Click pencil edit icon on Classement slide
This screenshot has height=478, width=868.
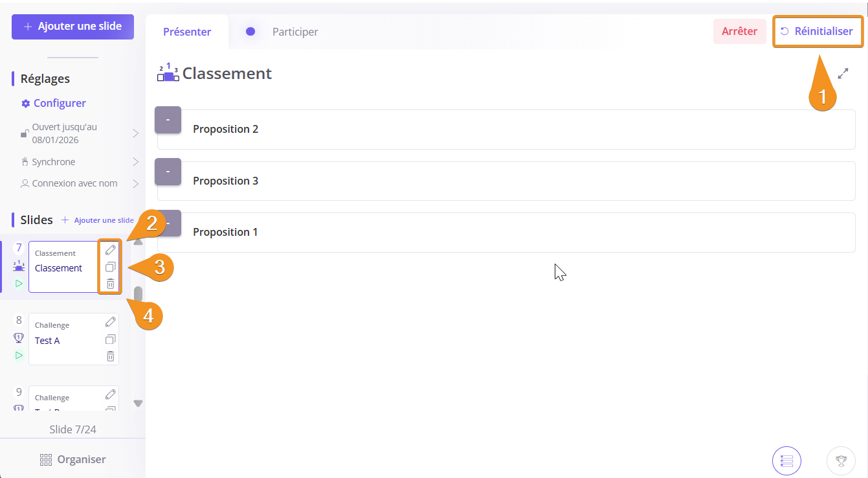point(111,249)
